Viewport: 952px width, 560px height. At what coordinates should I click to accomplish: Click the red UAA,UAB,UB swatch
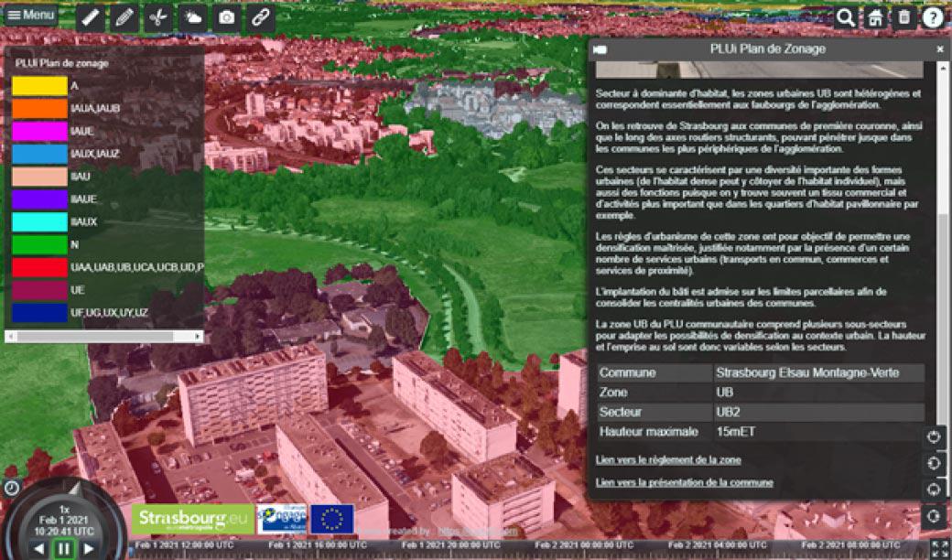coord(39,267)
